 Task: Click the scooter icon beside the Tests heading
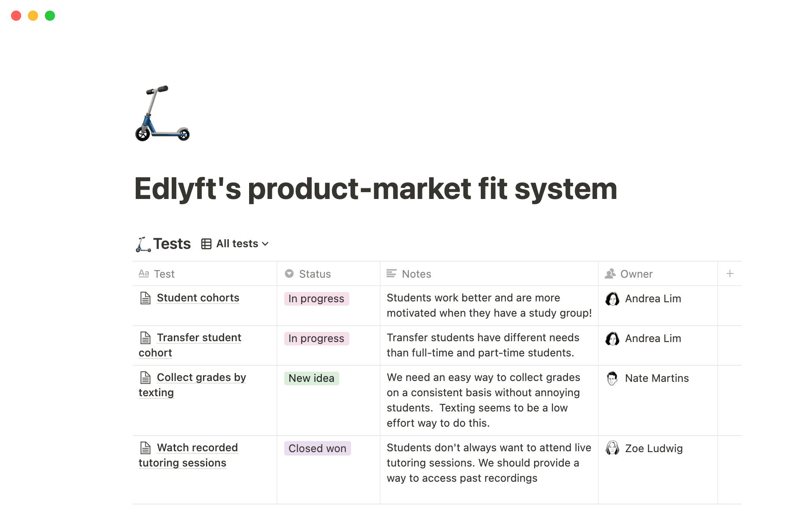tap(143, 244)
